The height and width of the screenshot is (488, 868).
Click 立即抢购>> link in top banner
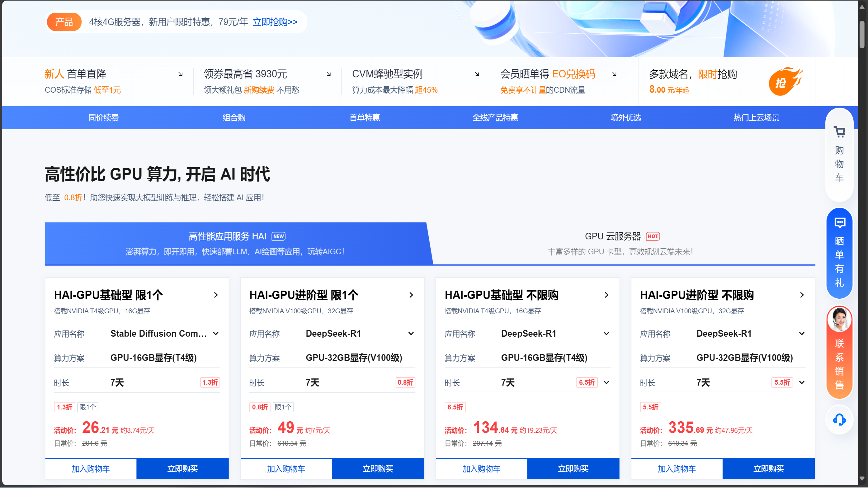(275, 22)
